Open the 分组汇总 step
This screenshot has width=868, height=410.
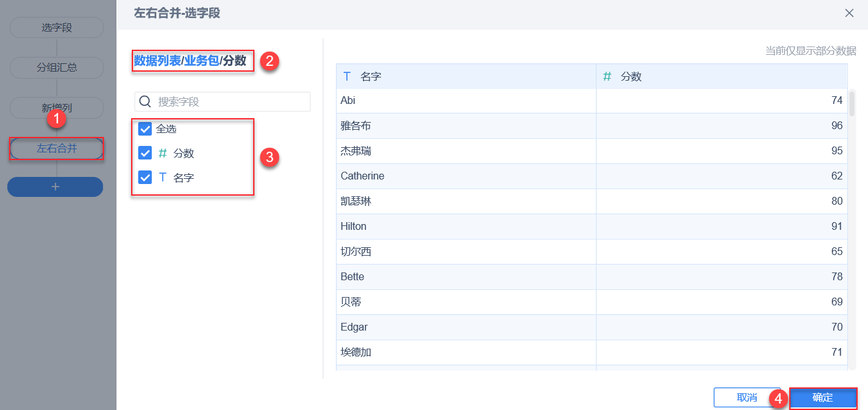(56, 68)
